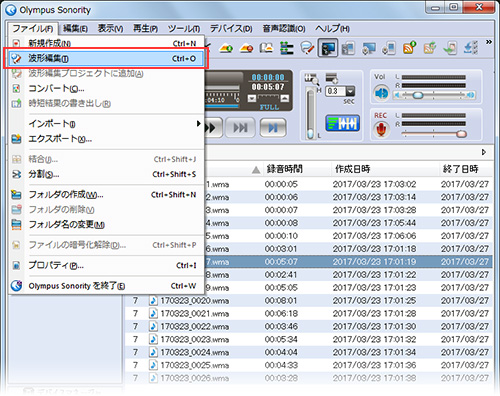Open the ファイル menu
Screen dimensions: 500x396
tap(33, 29)
